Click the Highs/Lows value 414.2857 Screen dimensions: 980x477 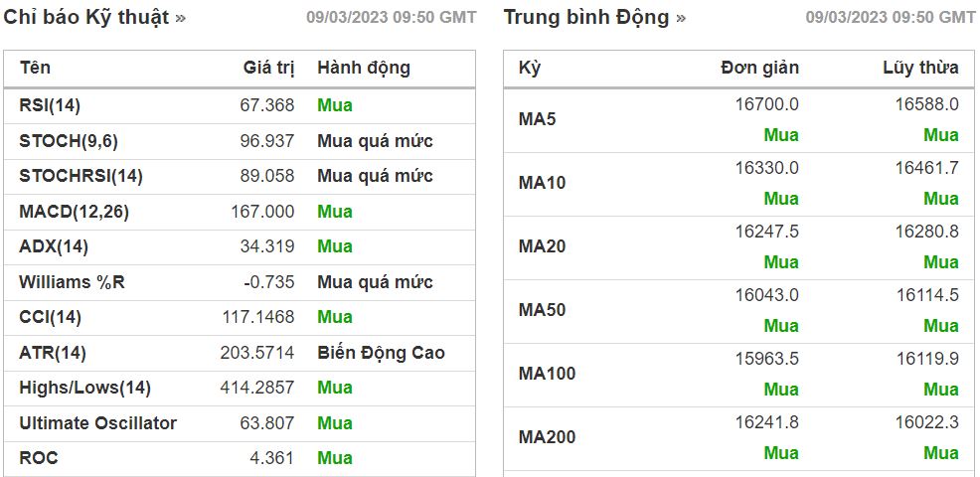pos(256,389)
